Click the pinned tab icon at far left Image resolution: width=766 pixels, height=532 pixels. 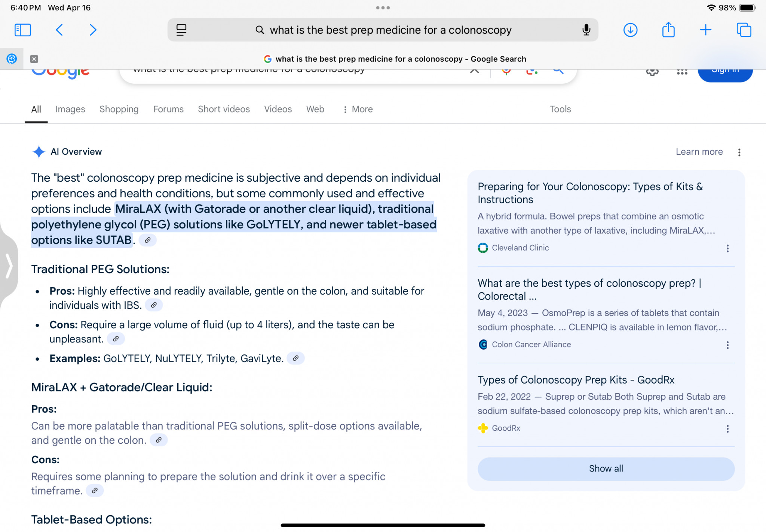12,59
